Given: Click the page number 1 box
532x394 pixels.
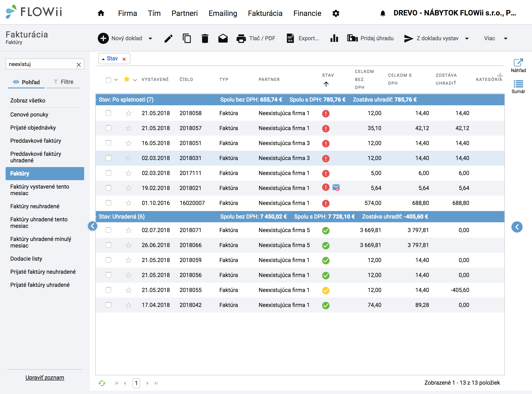Looking at the screenshot, I should pyautogui.click(x=136, y=383).
